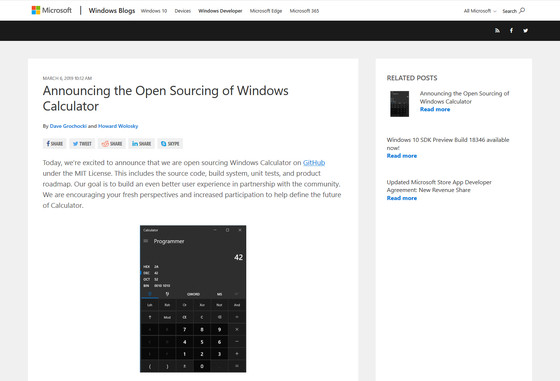The image size is (560, 381).
Task: Expand the All Microsoft dropdown
Action: pyautogui.click(x=480, y=11)
